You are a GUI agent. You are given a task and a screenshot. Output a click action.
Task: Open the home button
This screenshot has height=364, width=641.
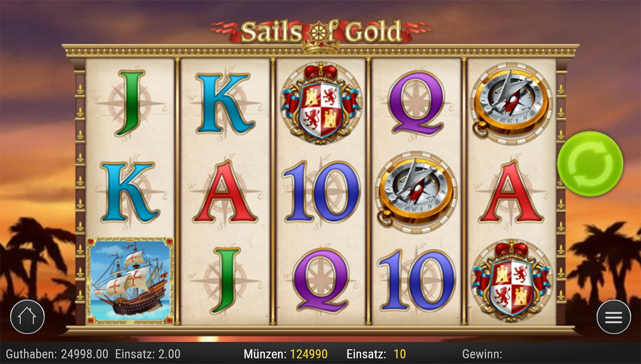pyautogui.click(x=27, y=317)
